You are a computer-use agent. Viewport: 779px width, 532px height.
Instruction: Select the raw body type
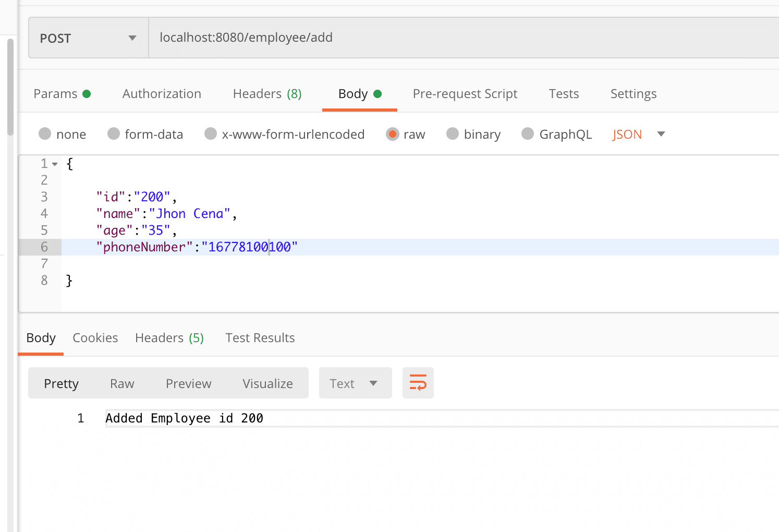point(405,134)
